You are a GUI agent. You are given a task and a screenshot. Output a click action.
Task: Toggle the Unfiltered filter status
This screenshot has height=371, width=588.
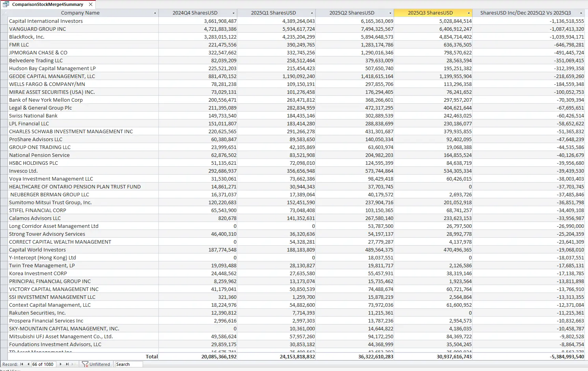(x=100, y=364)
